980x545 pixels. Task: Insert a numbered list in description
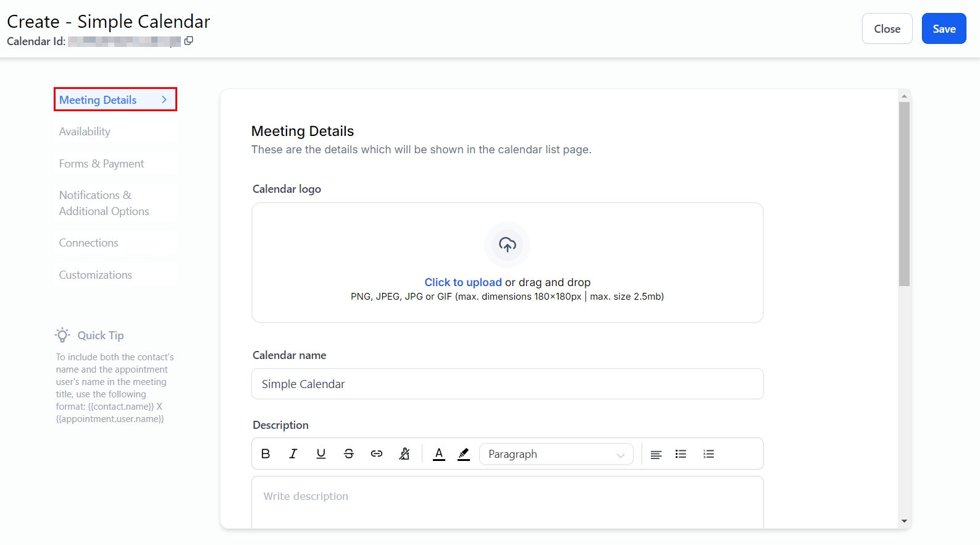tap(708, 454)
